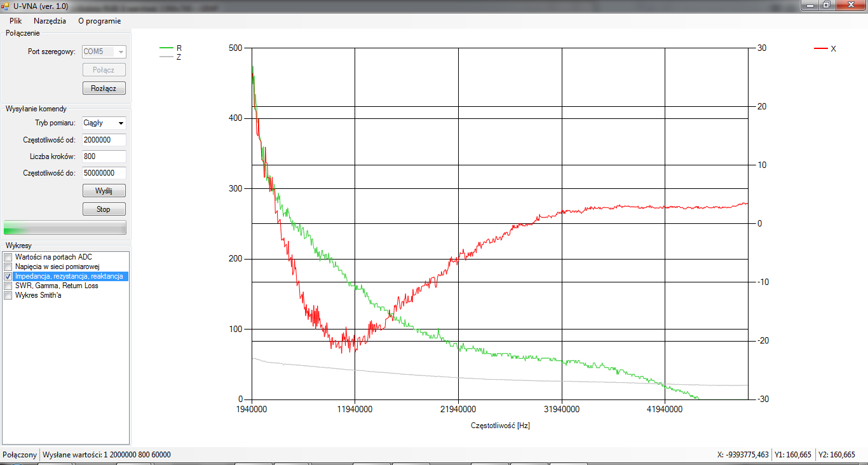Check the Wykres Smith'a option
The width and height of the screenshot is (868, 465).
tap(8, 295)
